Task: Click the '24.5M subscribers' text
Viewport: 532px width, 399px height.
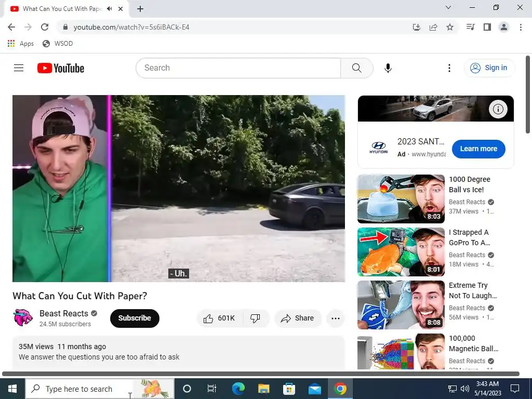Action: (x=65, y=324)
